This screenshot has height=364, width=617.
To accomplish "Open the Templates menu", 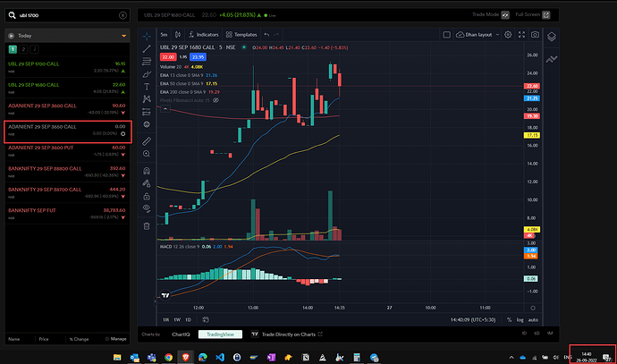I will pyautogui.click(x=241, y=35).
